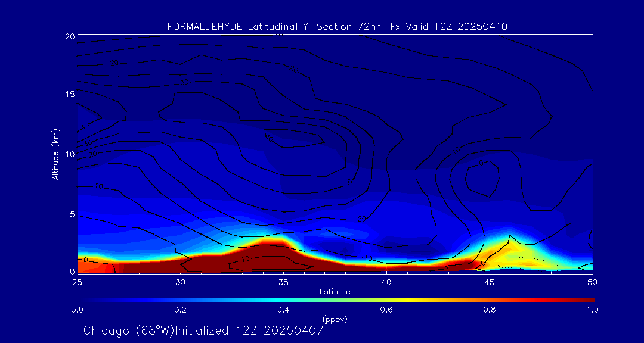Click latitude axis tick label 25
Viewport: 644px width, 343px height.
(77, 282)
